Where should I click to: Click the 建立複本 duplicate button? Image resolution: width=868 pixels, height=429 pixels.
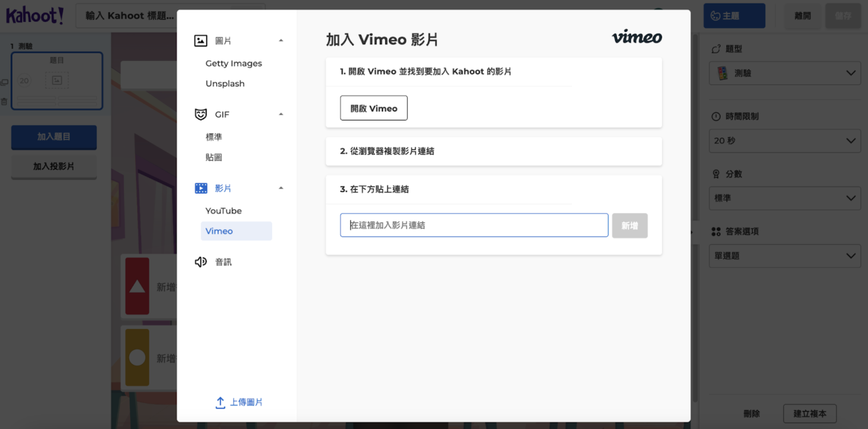point(810,413)
